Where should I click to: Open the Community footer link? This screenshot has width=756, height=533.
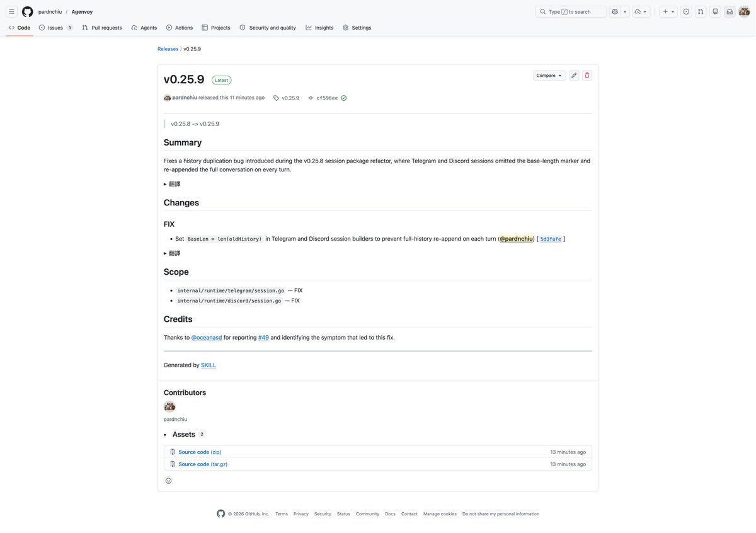point(367,514)
